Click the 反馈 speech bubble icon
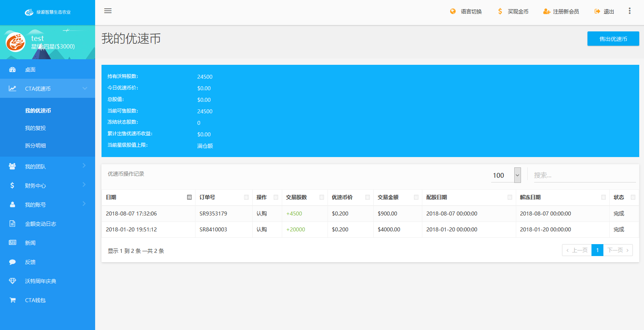The image size is (644, 330). click(12, 262)
